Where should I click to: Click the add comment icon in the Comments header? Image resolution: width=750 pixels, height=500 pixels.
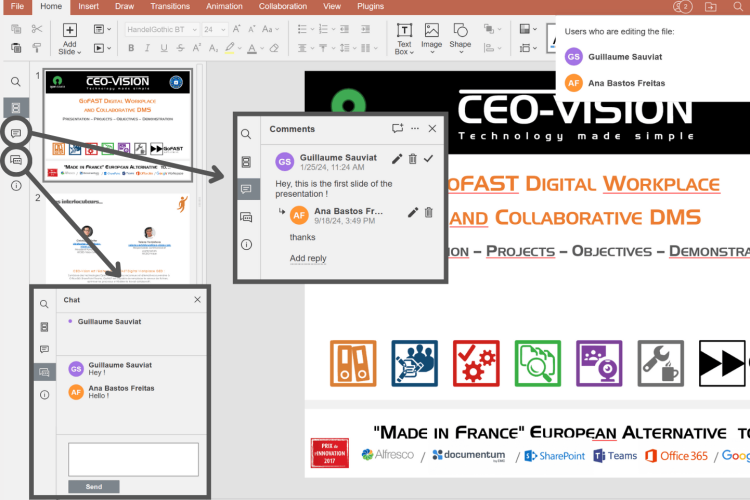397,129
